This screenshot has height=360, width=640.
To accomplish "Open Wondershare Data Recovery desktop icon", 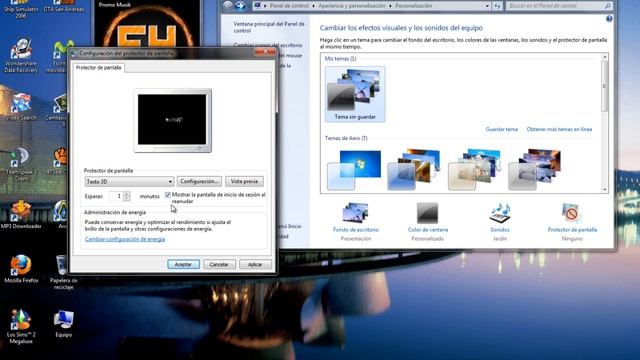I will 21,56.
